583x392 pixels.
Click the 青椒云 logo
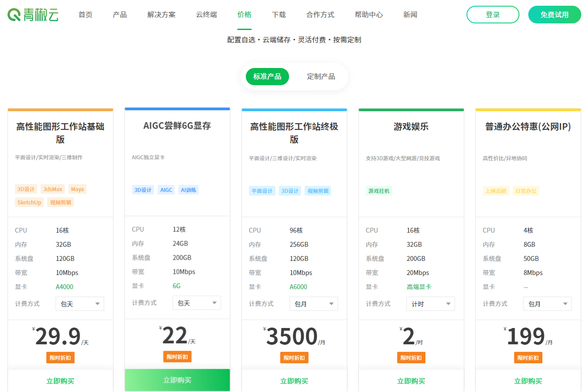tap(33, 15)
